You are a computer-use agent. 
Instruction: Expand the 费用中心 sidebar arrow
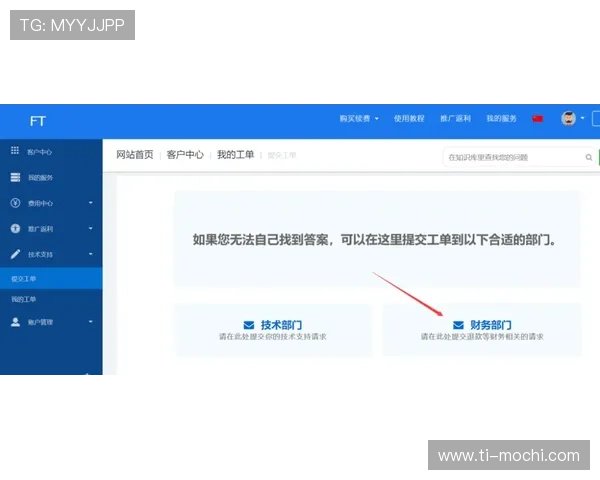coord(91,202)
